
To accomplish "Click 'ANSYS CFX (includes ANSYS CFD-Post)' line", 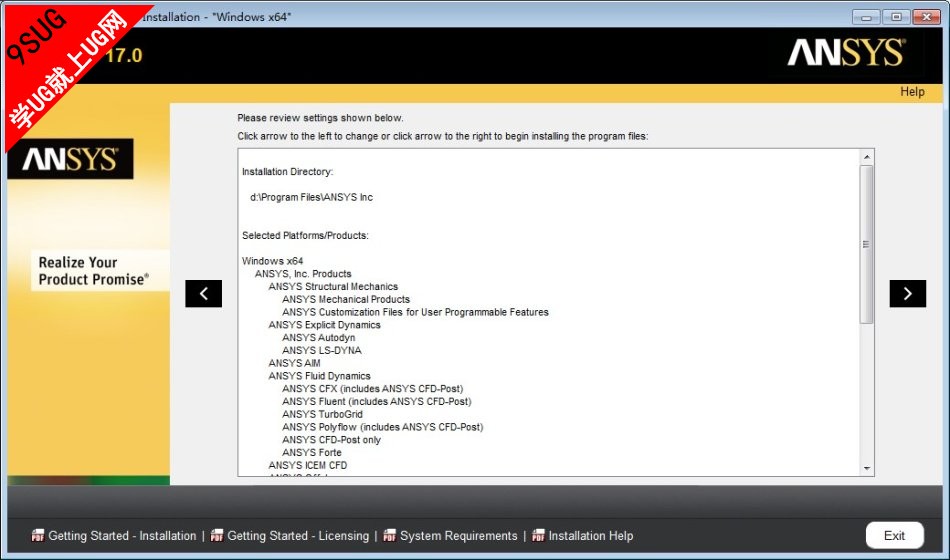I will tap(373, 388).
